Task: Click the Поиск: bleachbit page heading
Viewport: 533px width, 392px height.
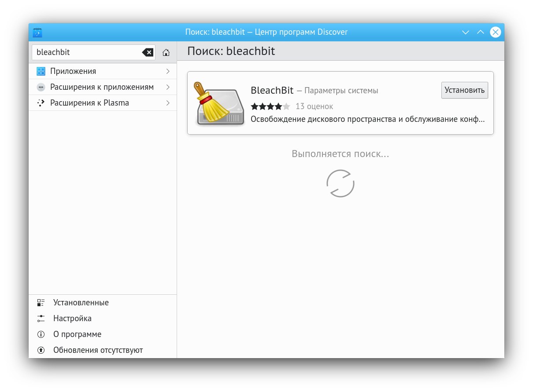Action: (231, 51)
